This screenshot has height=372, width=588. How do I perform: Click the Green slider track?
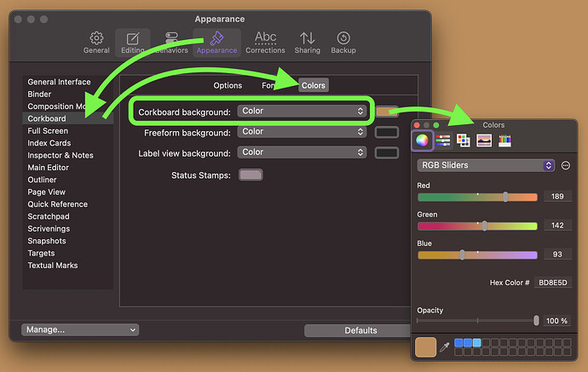[x=477, y=226]
